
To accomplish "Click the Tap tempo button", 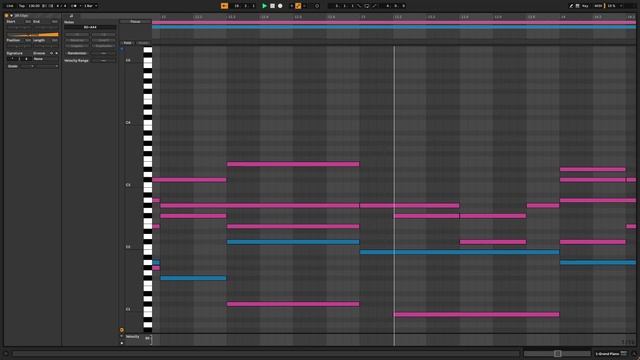I will (22, 6).
